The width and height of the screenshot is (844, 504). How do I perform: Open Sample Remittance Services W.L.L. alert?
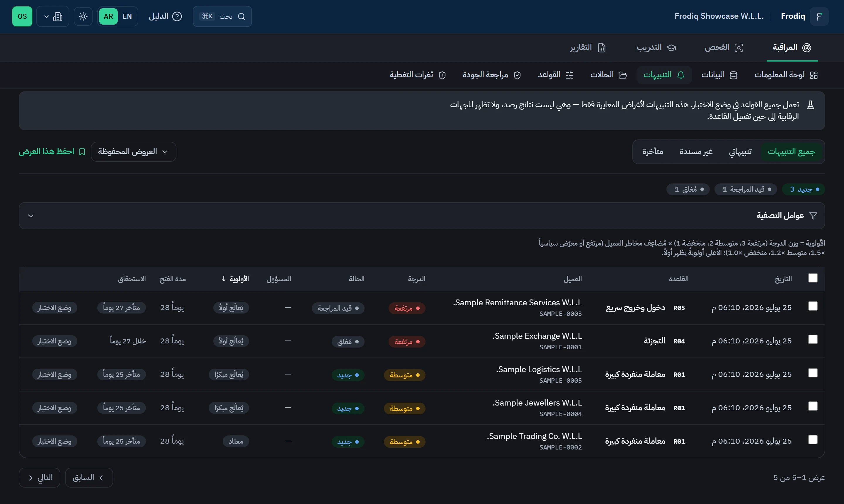tap(517, 303)
